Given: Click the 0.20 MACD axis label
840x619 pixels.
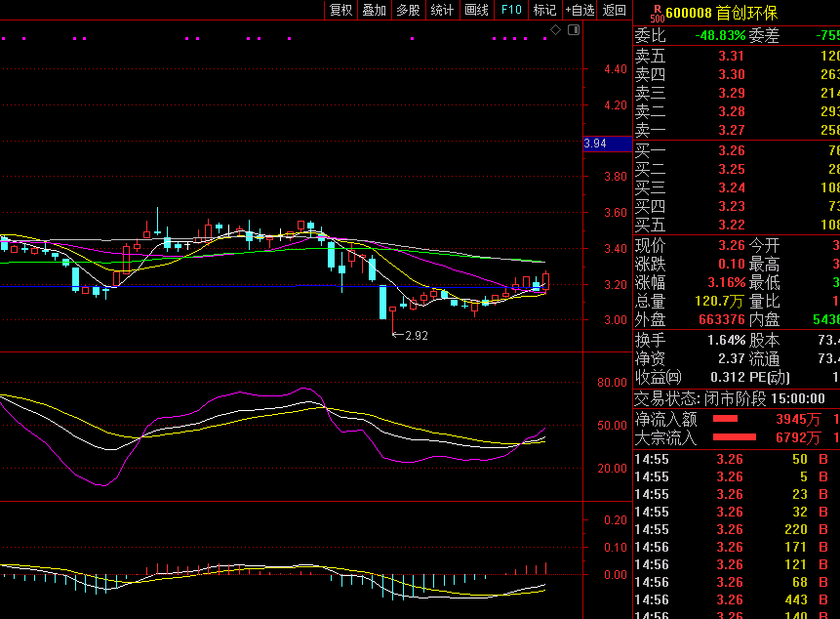Looking at the screenshot, I should (615, 520).
